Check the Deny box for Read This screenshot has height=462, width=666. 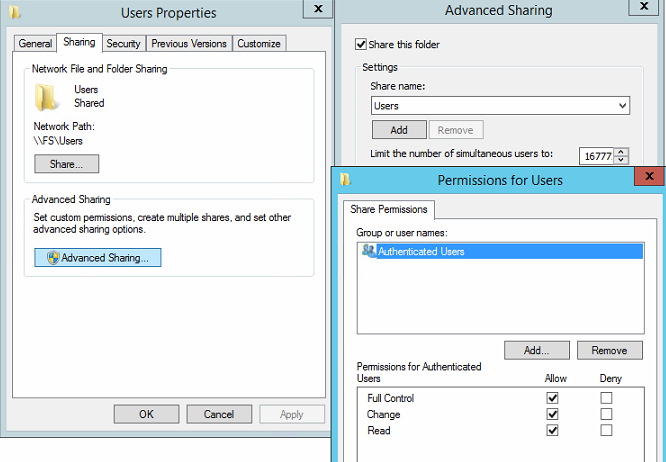(606, 430)
